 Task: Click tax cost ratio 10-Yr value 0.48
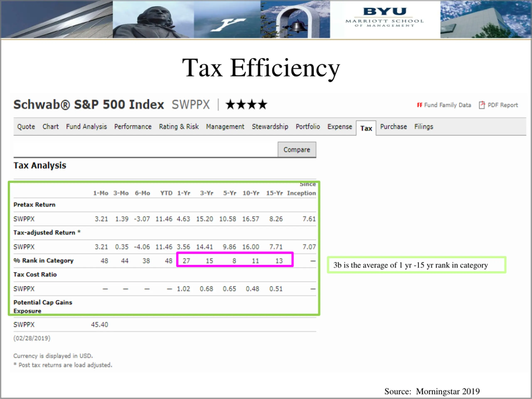tap(252, 289)
